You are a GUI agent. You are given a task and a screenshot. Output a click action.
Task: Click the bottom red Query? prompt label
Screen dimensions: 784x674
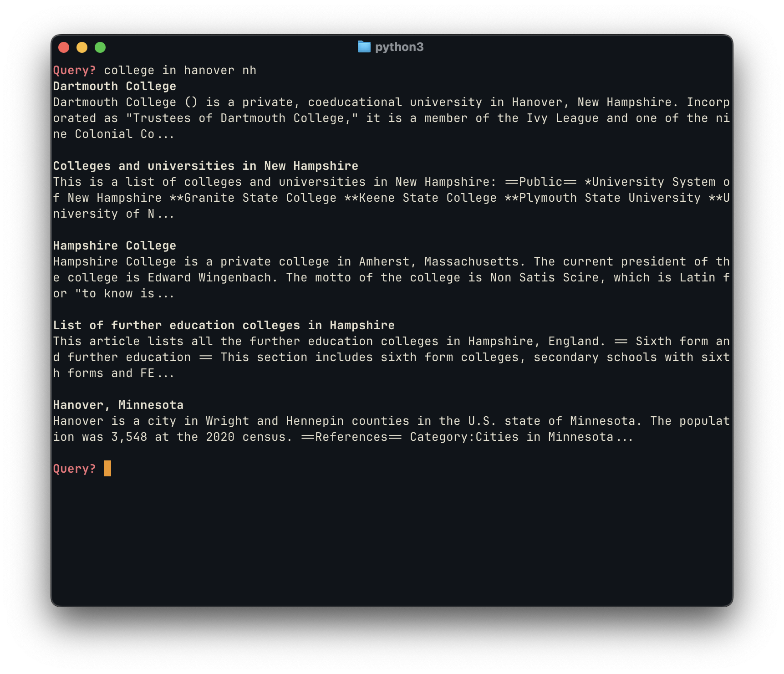click(x=75, y=469)
